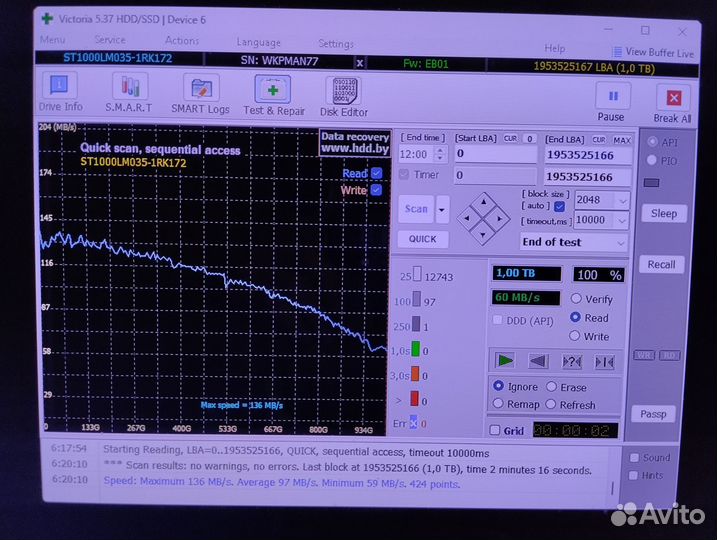The width and height of the screenshot is (717, 540).
Task: Open SMART Logs
Action: (x=200, y=94)
